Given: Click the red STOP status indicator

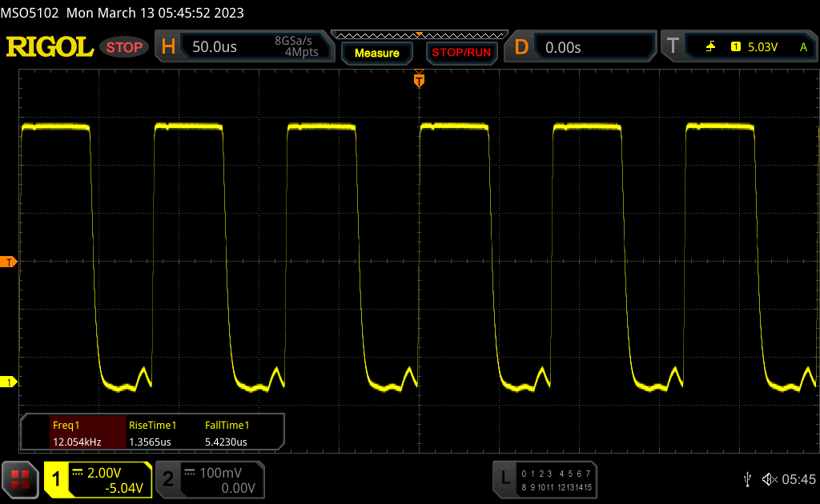Looking at the screenshot, I should (x=124, y=47).
